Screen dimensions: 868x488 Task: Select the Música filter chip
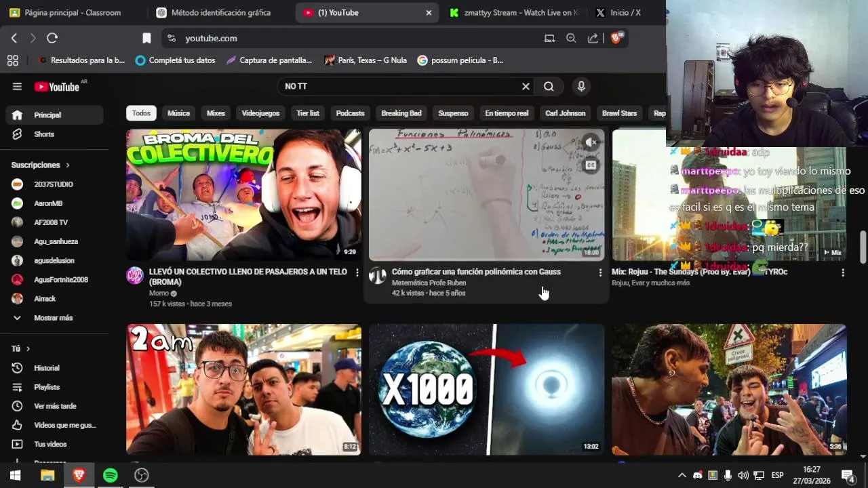(x=178, y=113)
